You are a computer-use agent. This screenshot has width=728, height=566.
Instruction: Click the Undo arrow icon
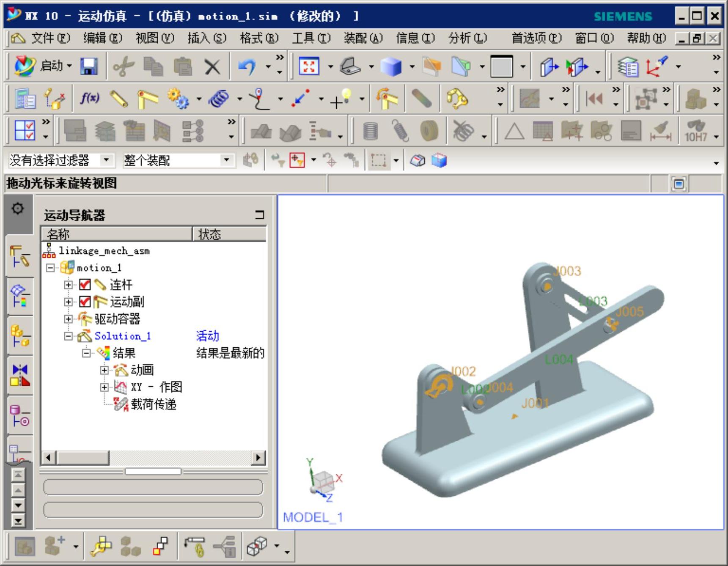pyautogui.click(x=247, y=66)
